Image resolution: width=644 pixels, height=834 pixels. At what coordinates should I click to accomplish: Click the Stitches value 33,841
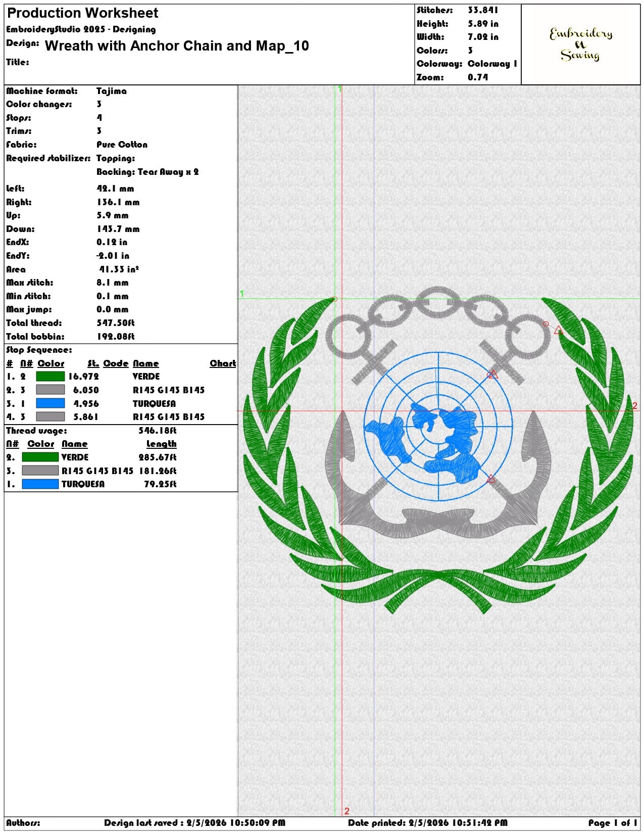[x=483, y=10]
